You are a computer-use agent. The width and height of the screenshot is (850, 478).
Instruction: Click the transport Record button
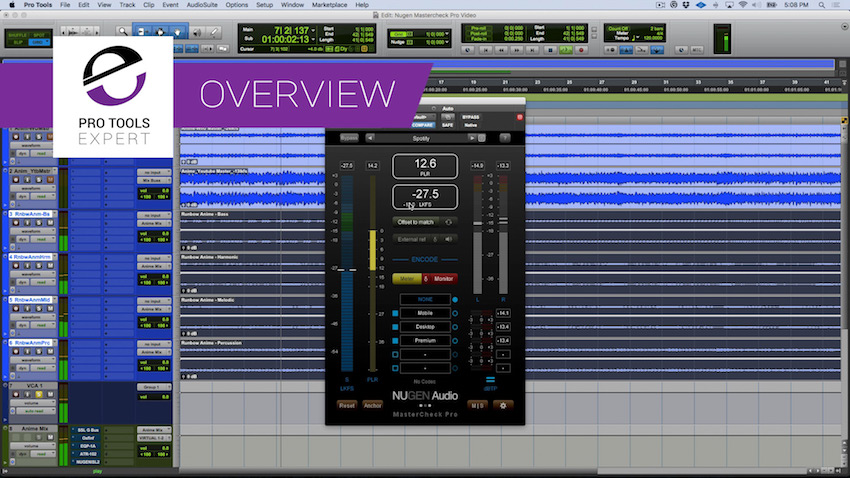(581, 50)
